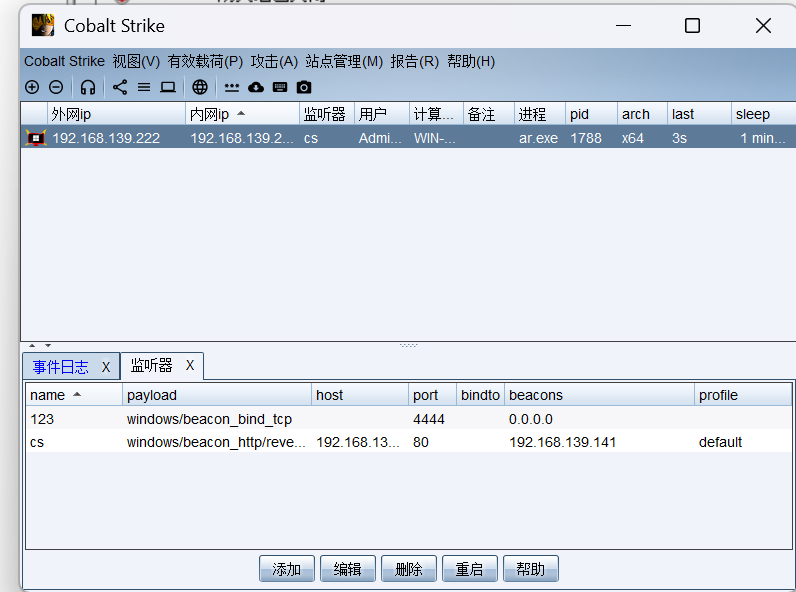Open web globe icon in toolbar

200,87
